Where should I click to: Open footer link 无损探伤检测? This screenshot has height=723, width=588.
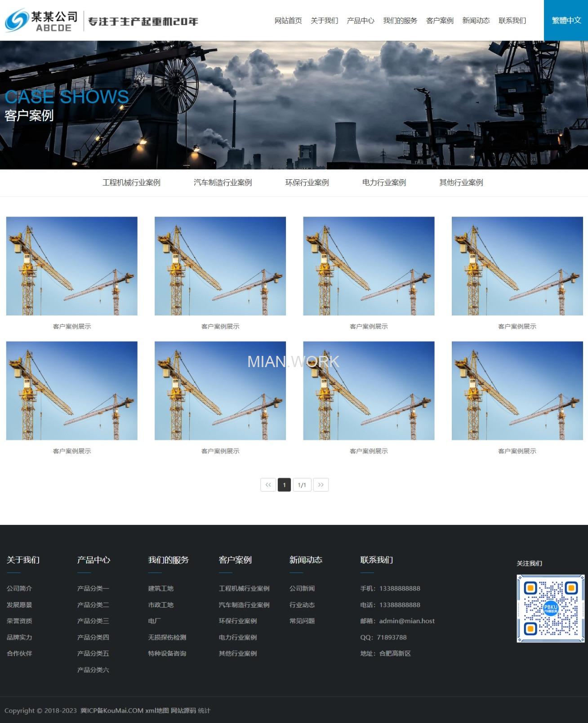click(167, 637)
